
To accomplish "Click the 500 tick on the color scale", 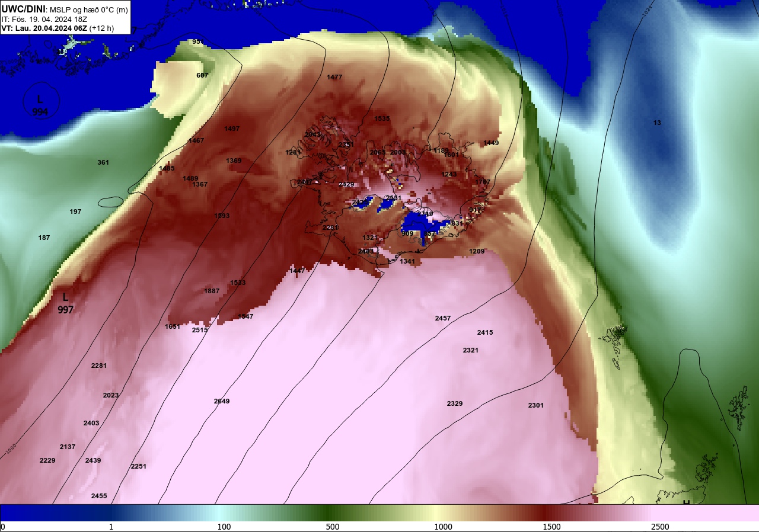I will click(x=332, y=527).
